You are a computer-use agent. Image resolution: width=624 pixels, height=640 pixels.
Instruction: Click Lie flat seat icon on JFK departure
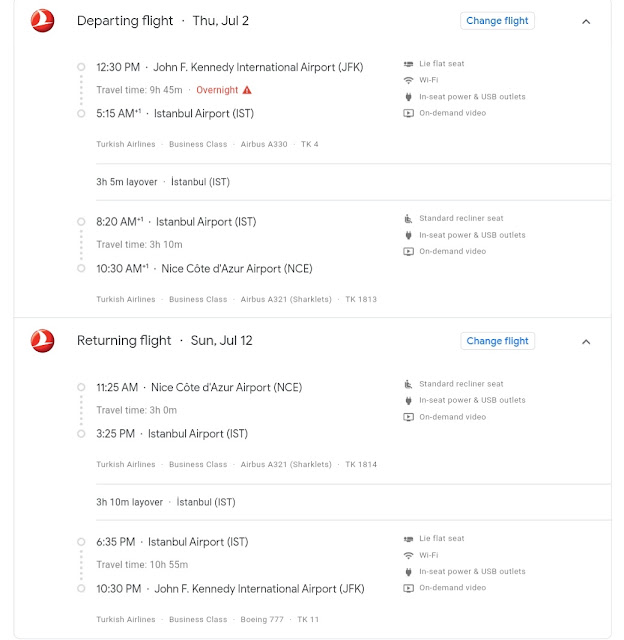(408, 64)
